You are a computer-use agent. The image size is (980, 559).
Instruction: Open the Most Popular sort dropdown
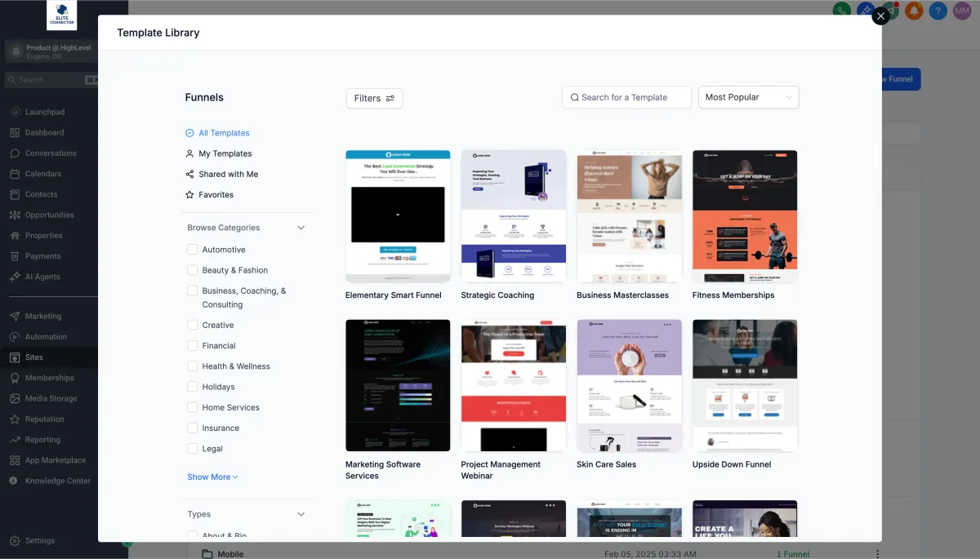(749, 97)
